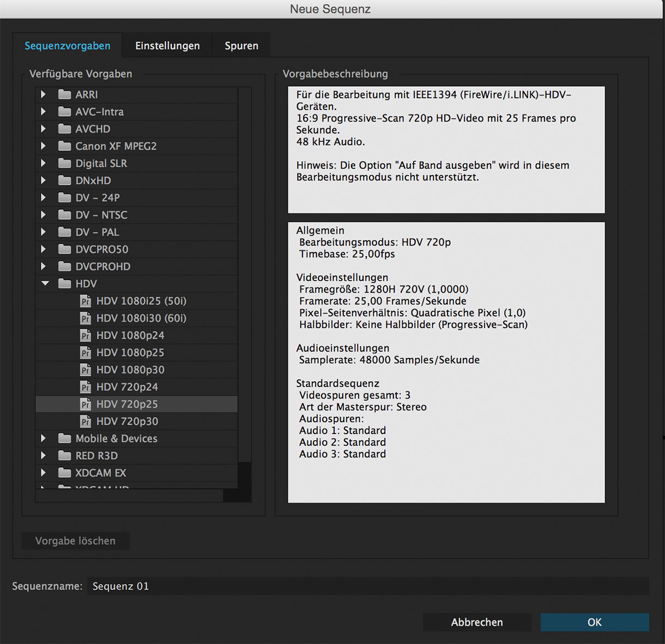Screen dimensions: 665x644
Task: Click the HDV 1080p30 preset icon
Action: point(86,370)
